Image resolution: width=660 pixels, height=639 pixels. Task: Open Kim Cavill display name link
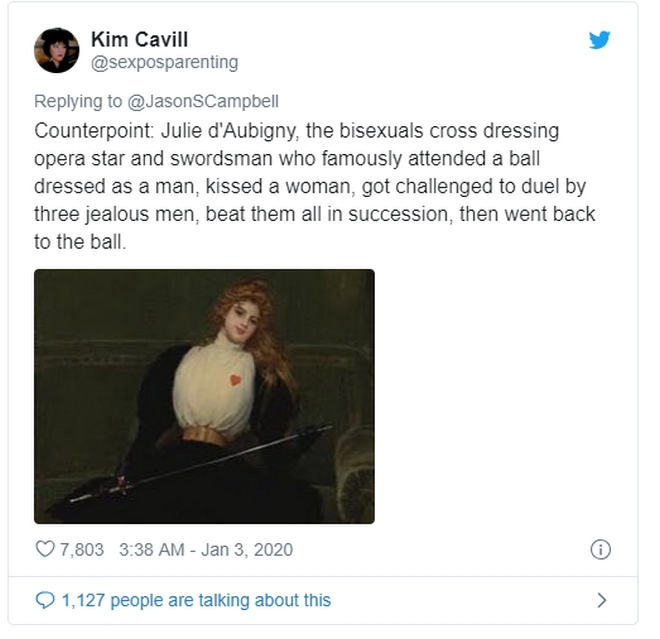(x=139, y=40)
